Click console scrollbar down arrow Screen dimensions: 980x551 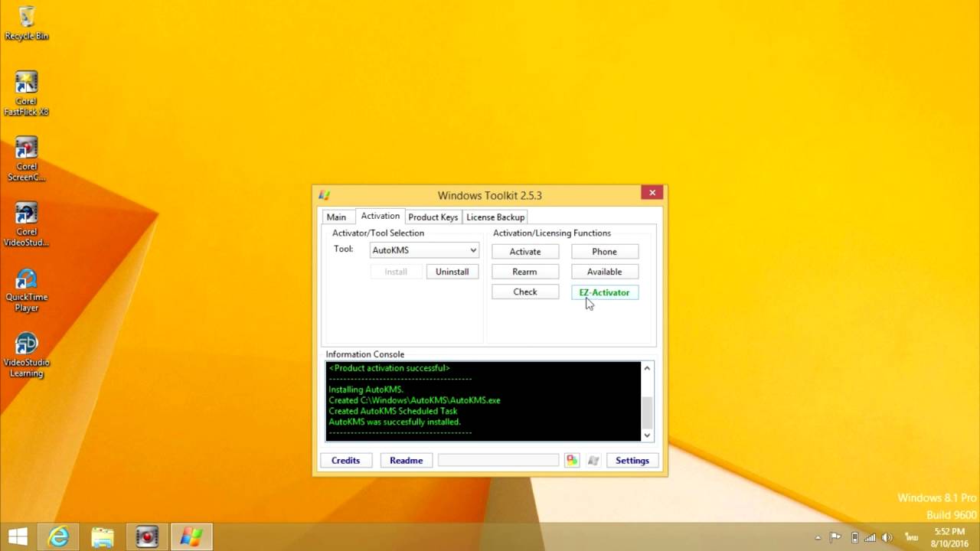click(647, 435)
